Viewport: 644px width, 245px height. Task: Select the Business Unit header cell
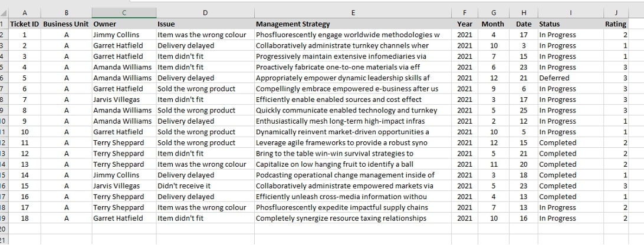click(x=66, y=24)
